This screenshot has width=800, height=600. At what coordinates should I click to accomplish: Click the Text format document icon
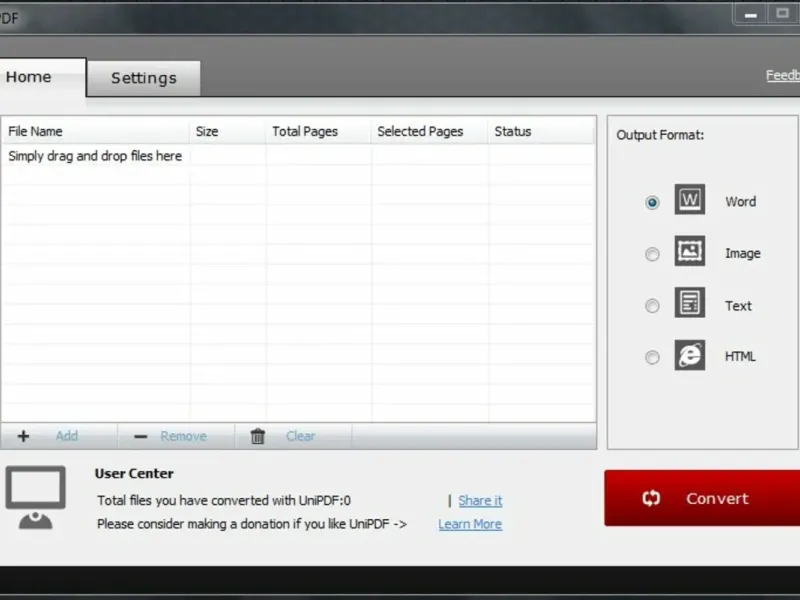pos(690,303)
